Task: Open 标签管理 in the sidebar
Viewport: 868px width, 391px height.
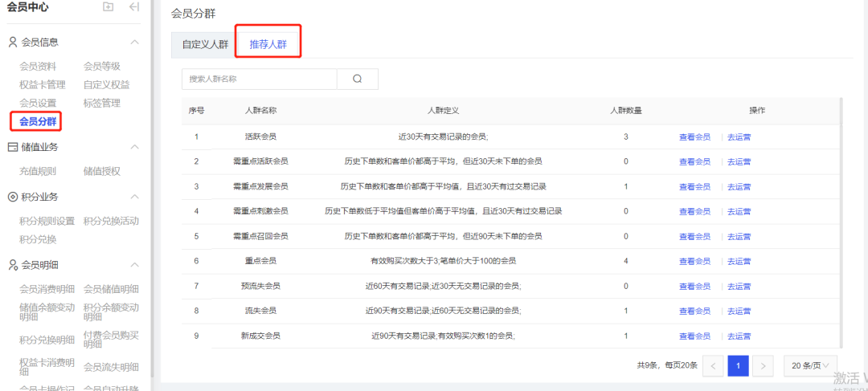Action: point(101,103)
